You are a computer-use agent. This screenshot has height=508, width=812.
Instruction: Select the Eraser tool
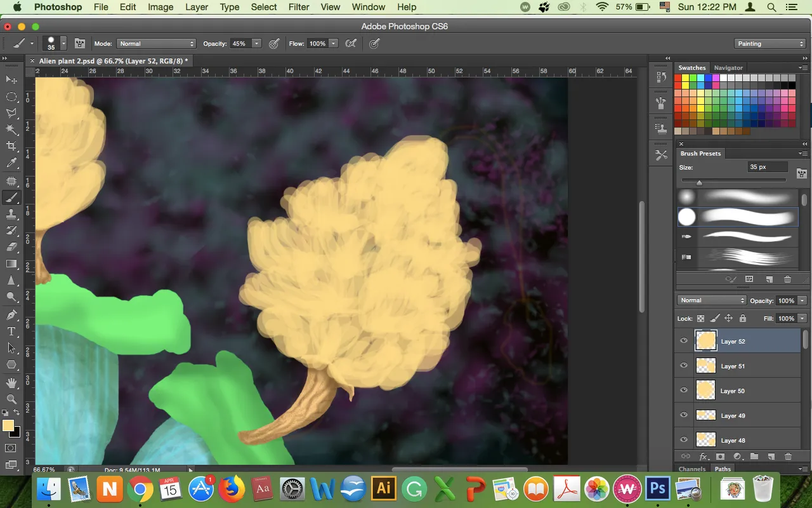pos(11,247)
